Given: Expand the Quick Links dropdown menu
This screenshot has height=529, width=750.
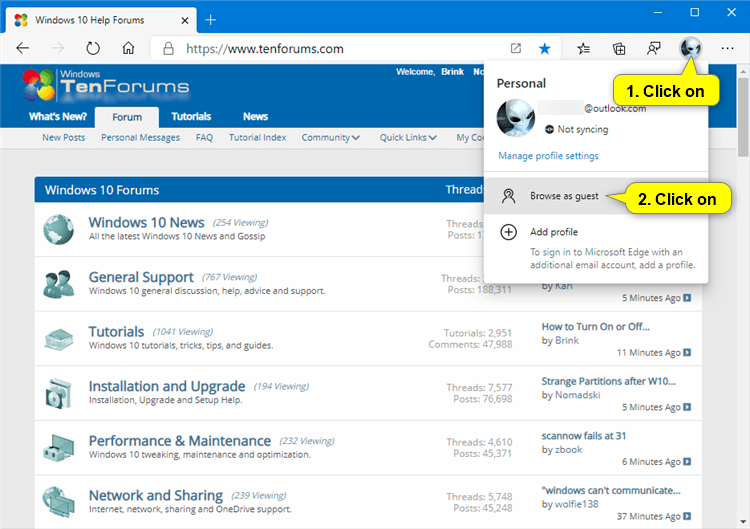Looking at the screenshot, I should tap(408, 138).
